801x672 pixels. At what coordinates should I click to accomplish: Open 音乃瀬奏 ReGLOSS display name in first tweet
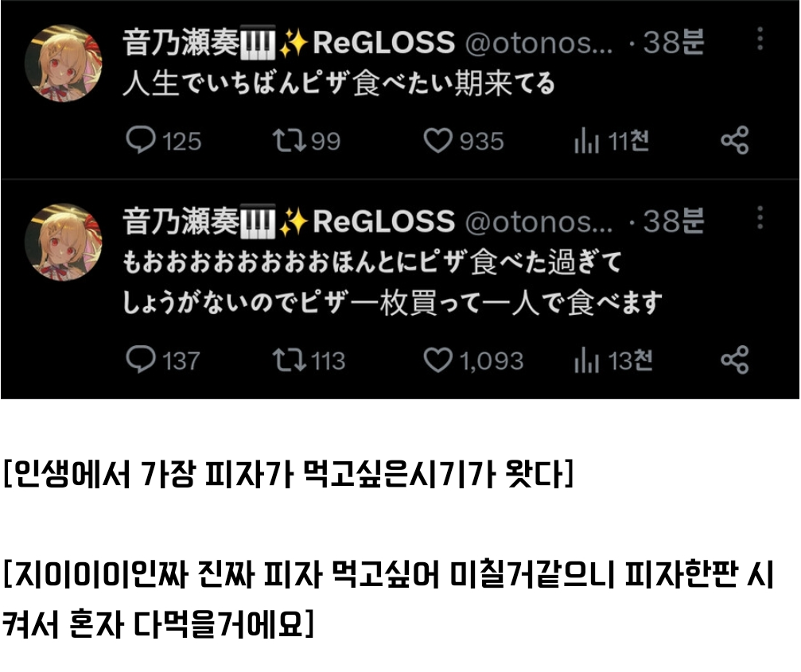pos(289,42)
